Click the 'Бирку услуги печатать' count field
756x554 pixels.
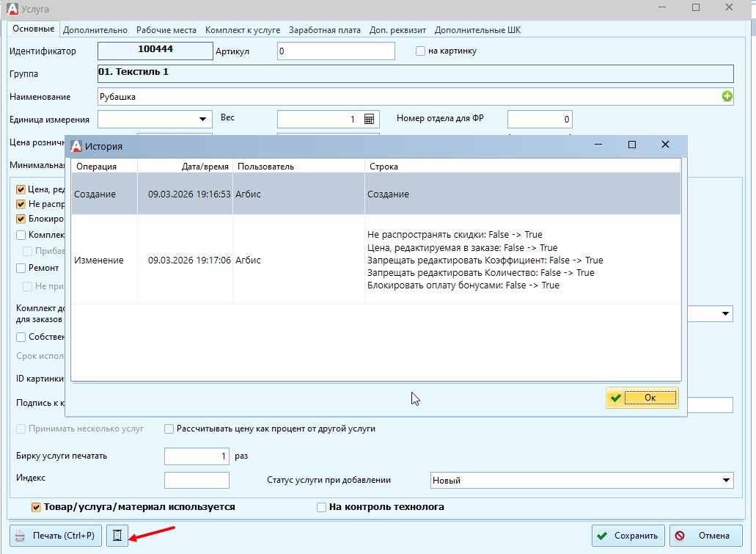coord(197,456)
